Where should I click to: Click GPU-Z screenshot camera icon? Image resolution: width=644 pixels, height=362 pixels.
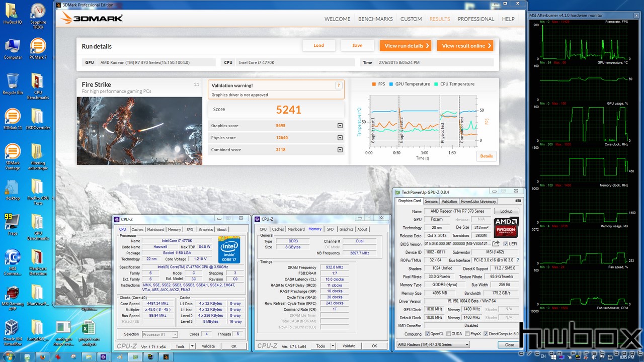tap(519, 201)
